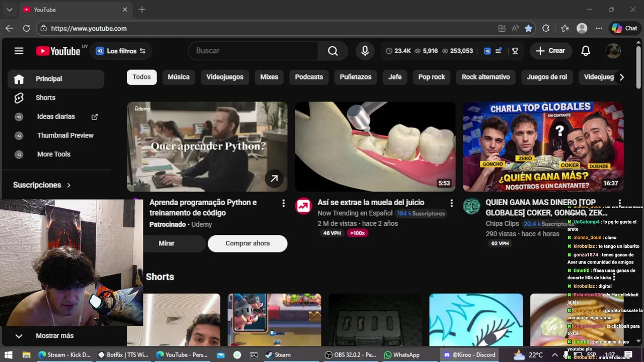The image size is (644, 362).
Task: Open the account avatar menu
Action: coord(613,51)
